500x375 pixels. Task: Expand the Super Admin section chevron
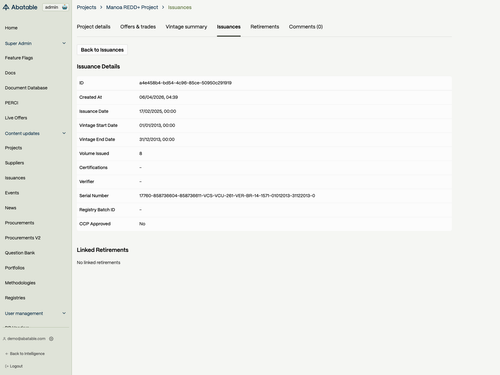coord(64,43)
